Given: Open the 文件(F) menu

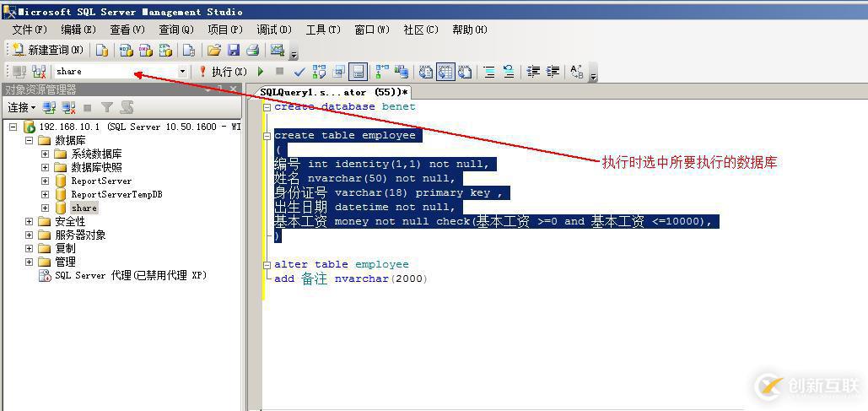Looking at the screenshot, I should click(30, 30).
